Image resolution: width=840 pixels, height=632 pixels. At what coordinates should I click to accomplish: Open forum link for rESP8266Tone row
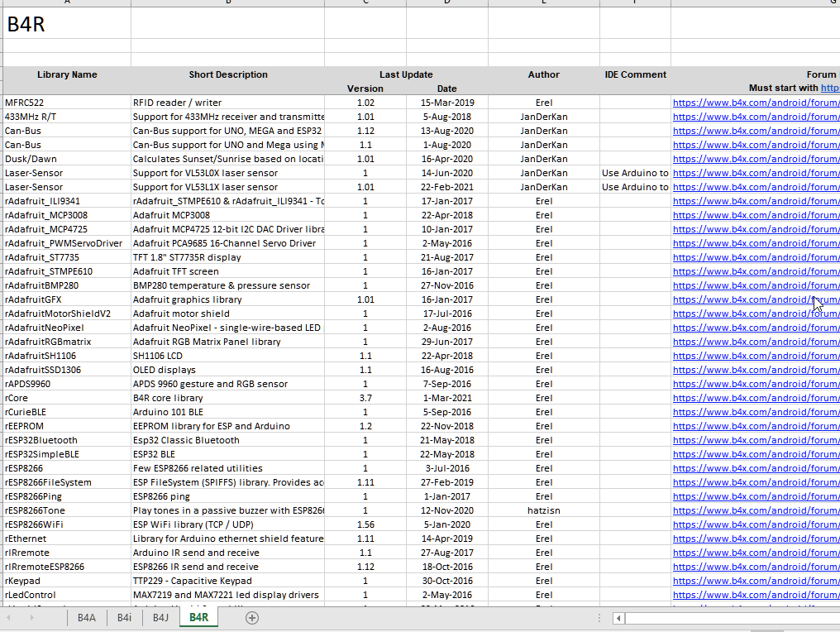(756, 510)
